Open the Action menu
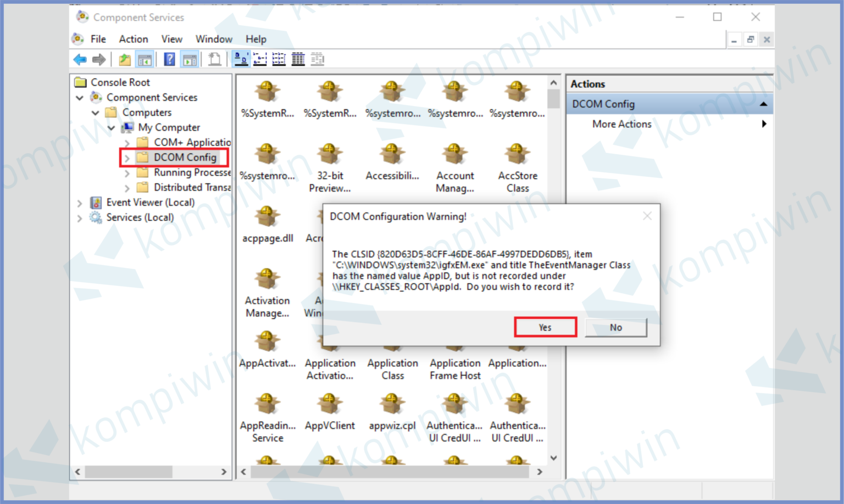 click(133, 38)
